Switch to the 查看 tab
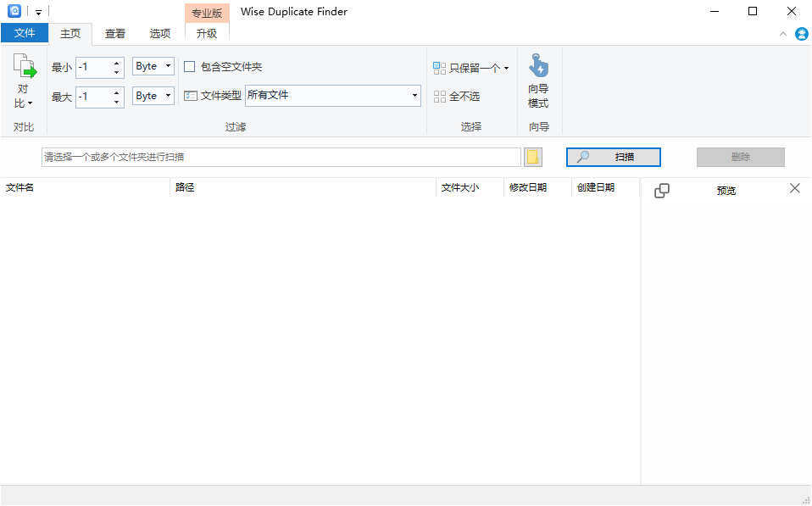This screenshot has width=812, height=506. 114,34
